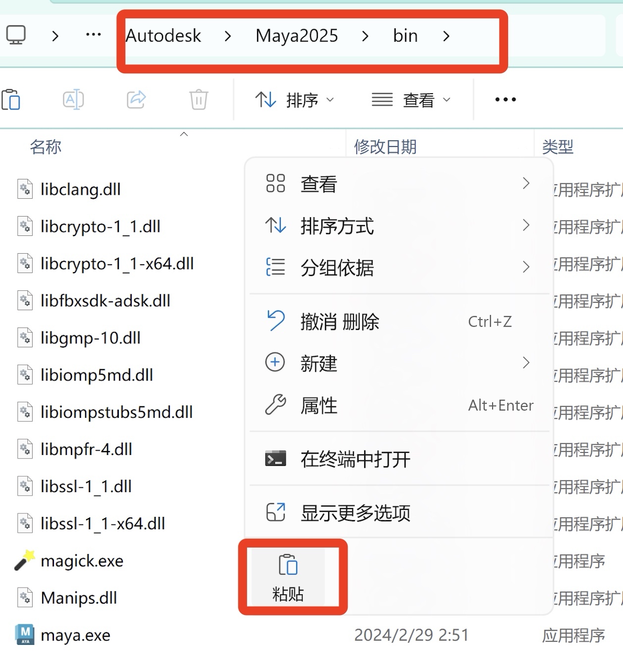This screenshot has height=672, width=623.
Task: Click the libclang.dll file icon
Action: (x=25, y=189)
